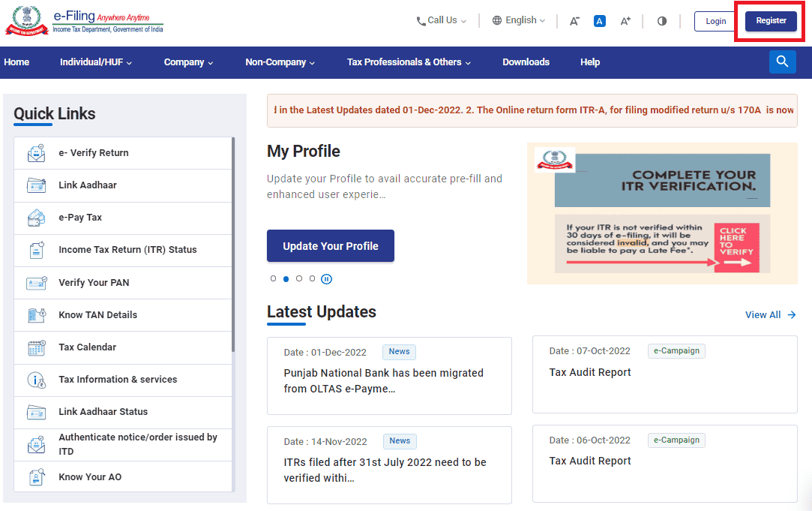
Task: Select the third carousel dot
Action: coord(299,279)
